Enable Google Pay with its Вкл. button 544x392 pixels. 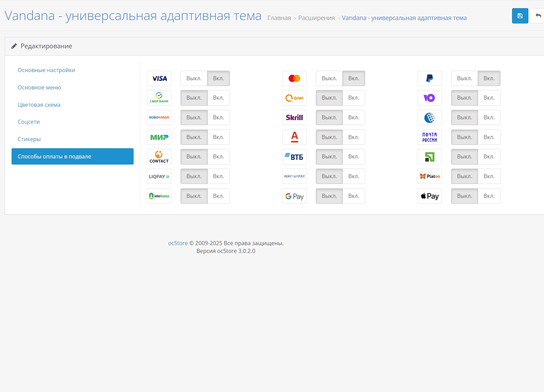(354, 196)
